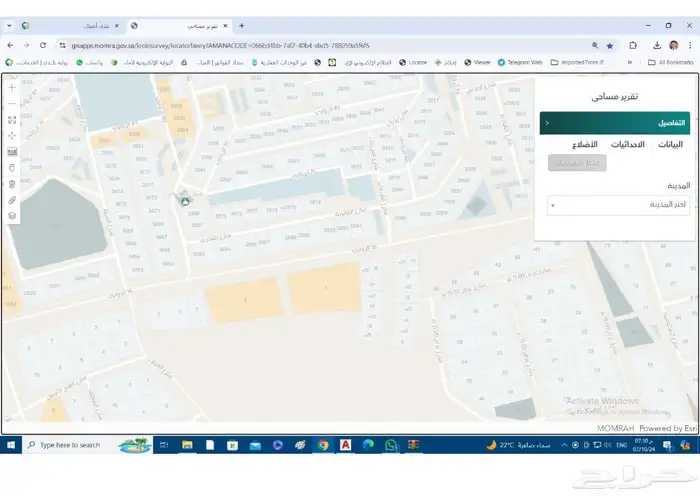Click the trash can clear tool

(x=12, y=184)
